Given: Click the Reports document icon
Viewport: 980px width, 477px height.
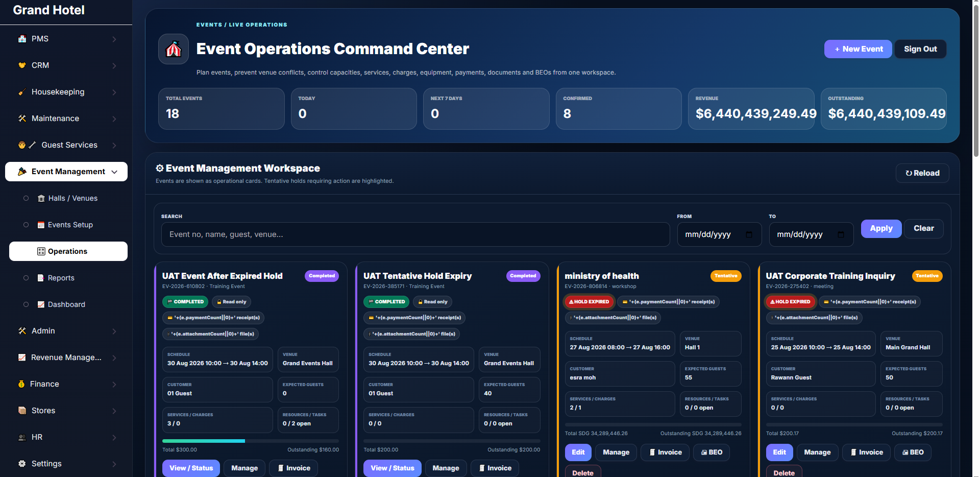Looking at the screenshot, I should (41, 278).
